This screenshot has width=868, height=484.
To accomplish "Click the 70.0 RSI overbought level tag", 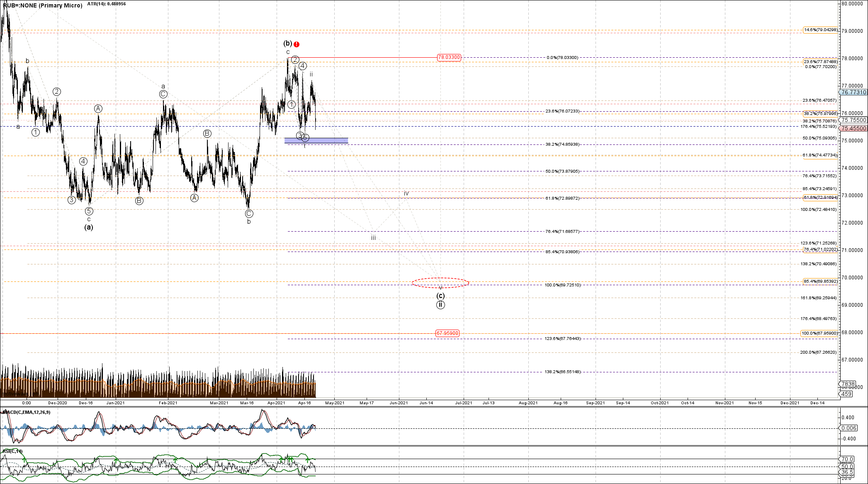I will point(847,459).
